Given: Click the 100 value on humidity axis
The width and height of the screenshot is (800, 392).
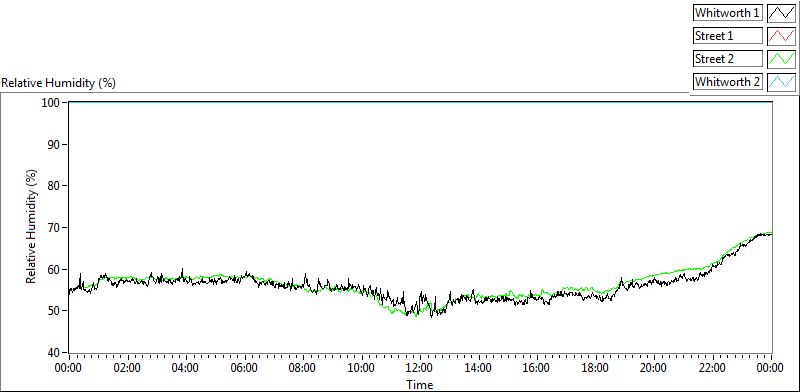Looking at the screenshot, I should click(53, 103).
